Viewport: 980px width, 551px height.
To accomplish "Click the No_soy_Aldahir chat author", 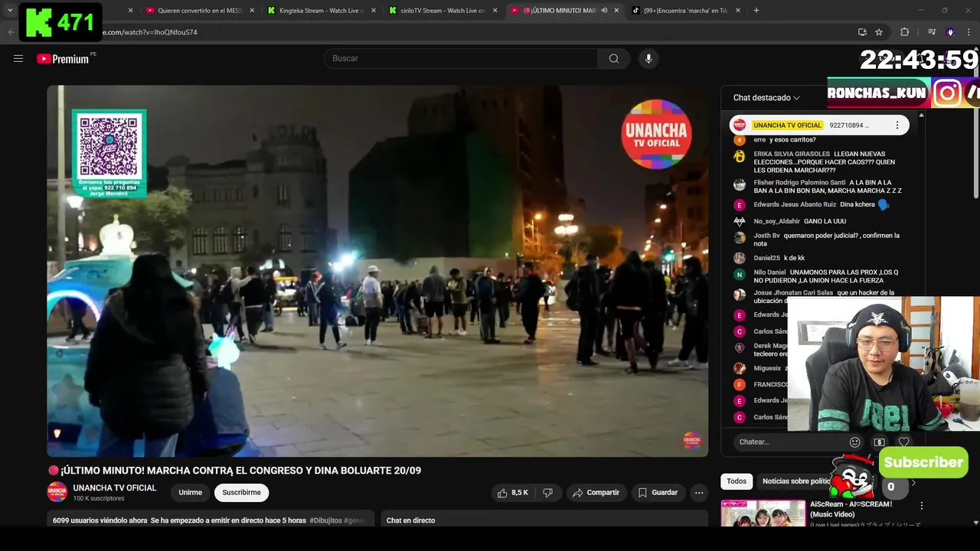I will pos(776,221).
